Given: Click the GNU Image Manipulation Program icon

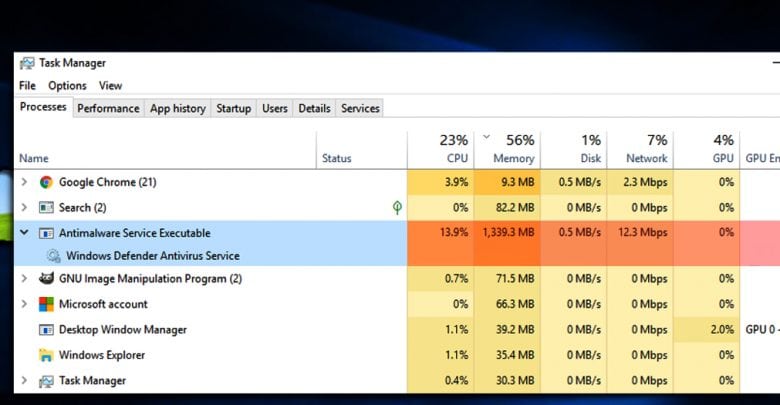Looking at the screenshot, I should 46,279.
